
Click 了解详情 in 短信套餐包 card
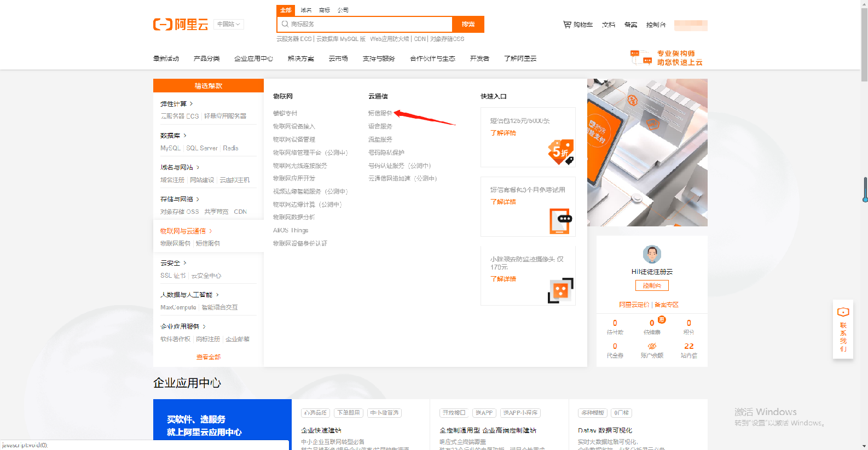point(503,202)
